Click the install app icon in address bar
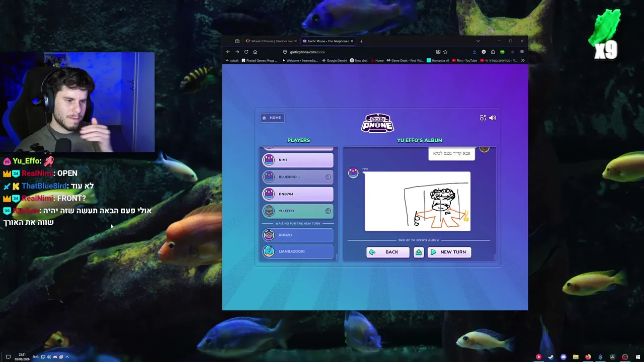This screenshot has width=644, height=362. tap(438, 52)
